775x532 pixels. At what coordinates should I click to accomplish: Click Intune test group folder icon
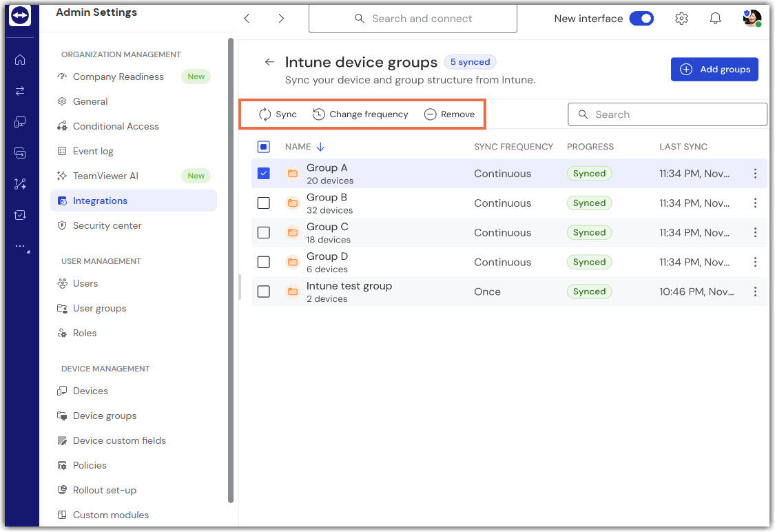pyautogui.click(x=293, y=291)
